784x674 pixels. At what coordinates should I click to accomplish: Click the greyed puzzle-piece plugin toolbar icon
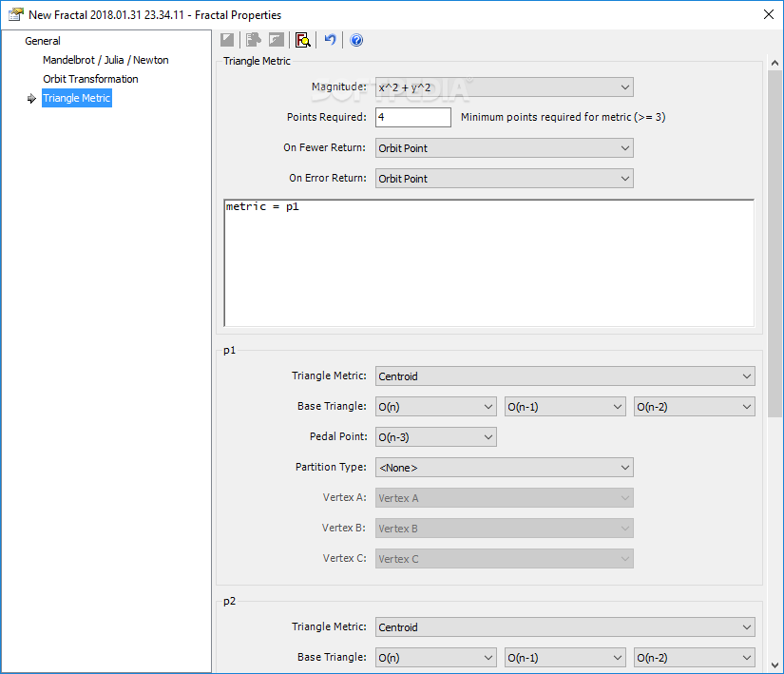pyautogui.click(x=254, y=40)
